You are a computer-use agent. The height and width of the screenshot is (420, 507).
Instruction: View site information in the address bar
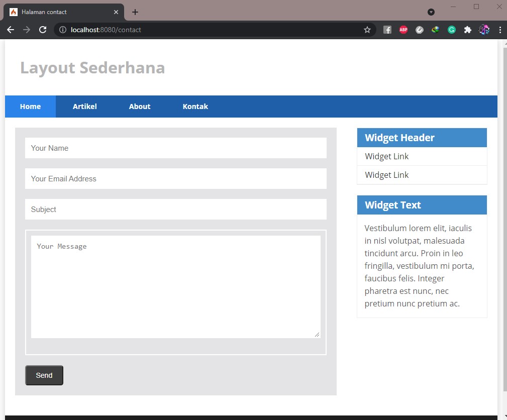pyautogui.click(x=61, y=30)
